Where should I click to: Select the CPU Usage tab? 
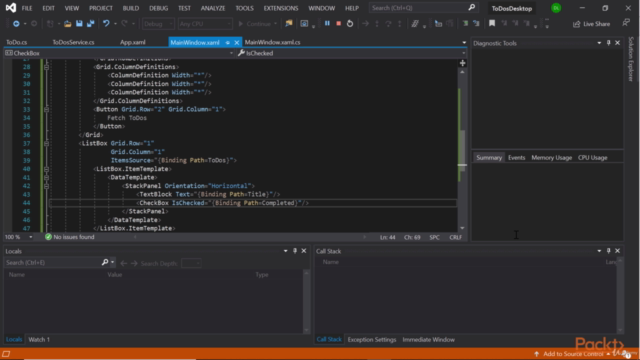pyautogui.click(x=593, y=158)
